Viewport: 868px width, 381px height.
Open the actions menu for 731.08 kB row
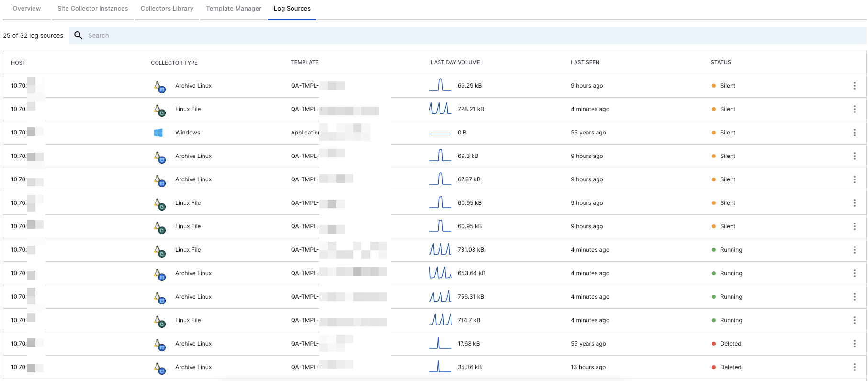click(854, 250)
